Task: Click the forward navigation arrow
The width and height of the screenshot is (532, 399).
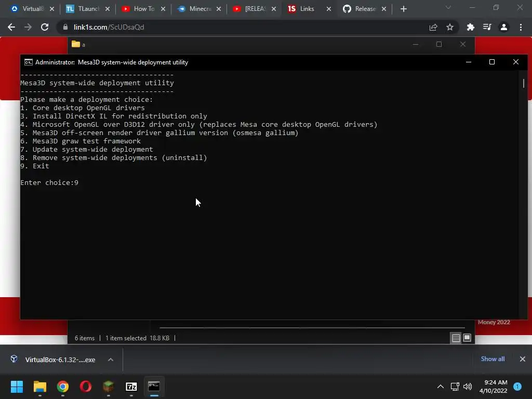Action: tap(28, 27)
